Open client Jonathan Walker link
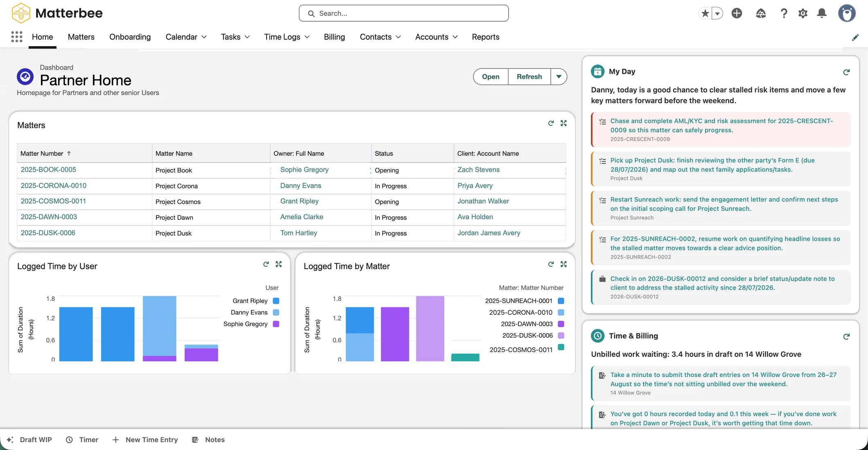 [x=483, y=201]
